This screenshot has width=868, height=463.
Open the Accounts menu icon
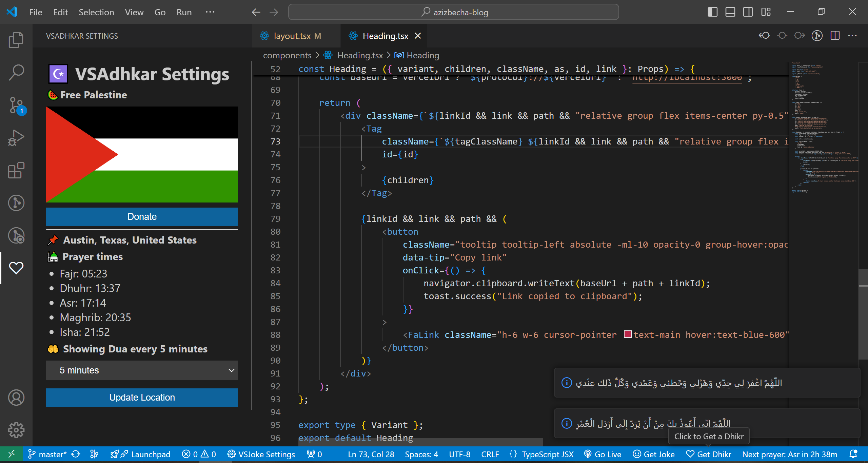(16, 398)
